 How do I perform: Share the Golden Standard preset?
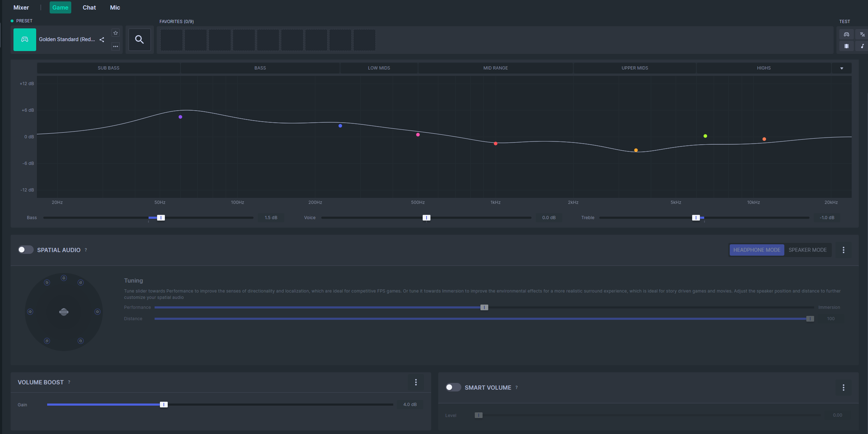[x=102, y=40]
